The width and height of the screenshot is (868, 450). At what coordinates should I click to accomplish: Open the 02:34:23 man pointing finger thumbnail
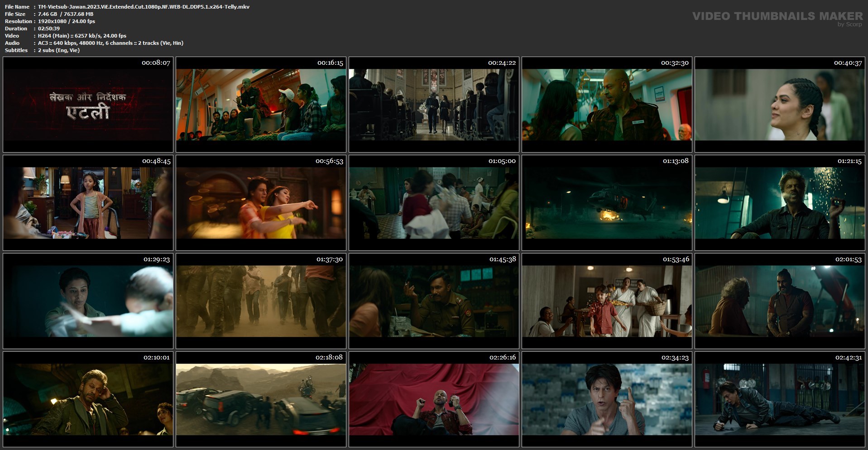(607, 399)
